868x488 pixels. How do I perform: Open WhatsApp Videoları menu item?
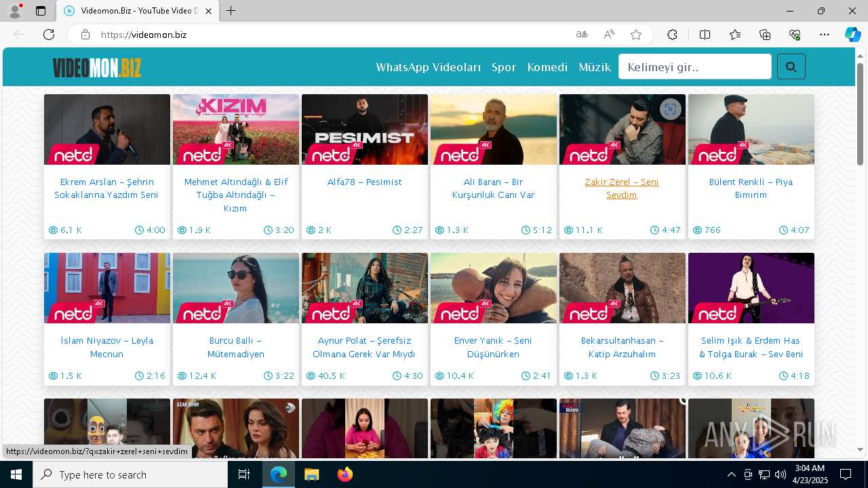(x=429, y=67)
